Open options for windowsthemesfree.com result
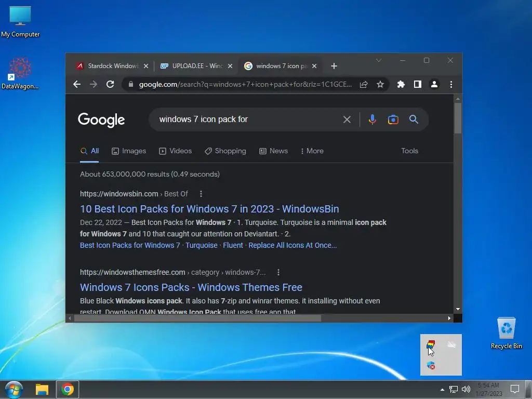The image size is (532, 399). click(x=278, y=272)
